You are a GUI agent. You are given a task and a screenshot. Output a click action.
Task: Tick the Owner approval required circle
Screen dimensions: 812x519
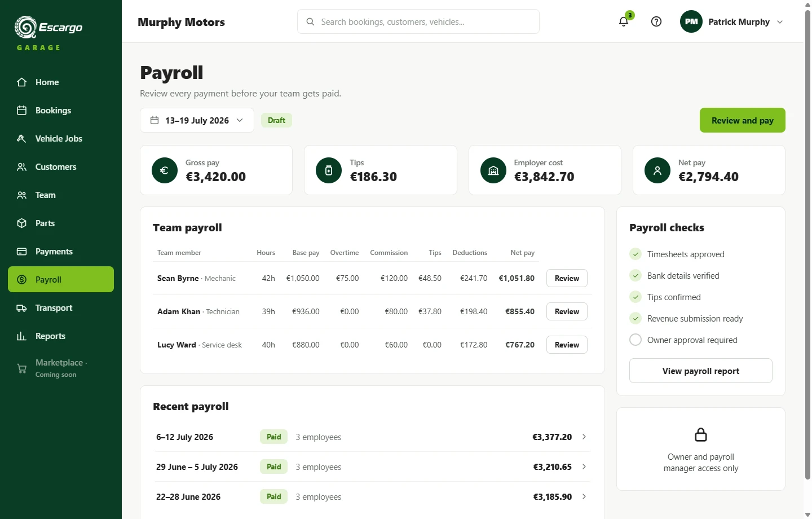tap(636, 340)
